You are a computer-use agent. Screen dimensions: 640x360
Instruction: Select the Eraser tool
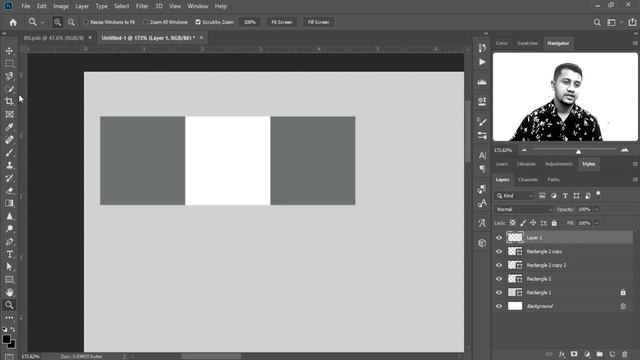(9, 191)
